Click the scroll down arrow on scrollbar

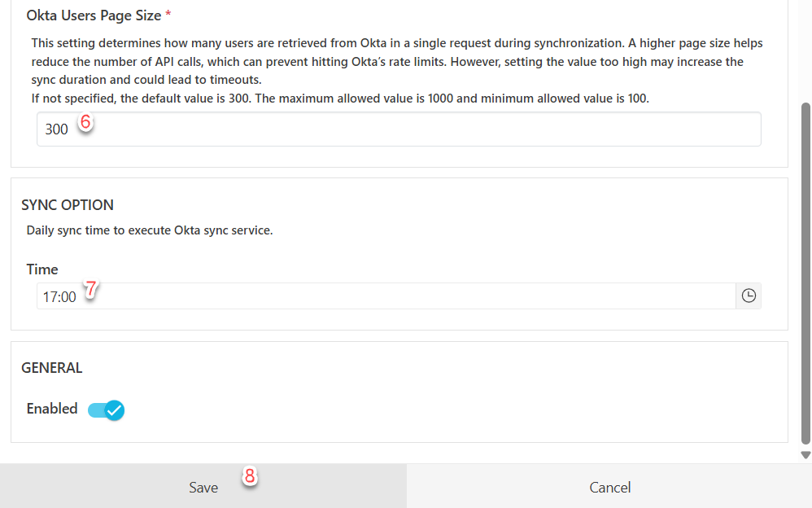805,455
